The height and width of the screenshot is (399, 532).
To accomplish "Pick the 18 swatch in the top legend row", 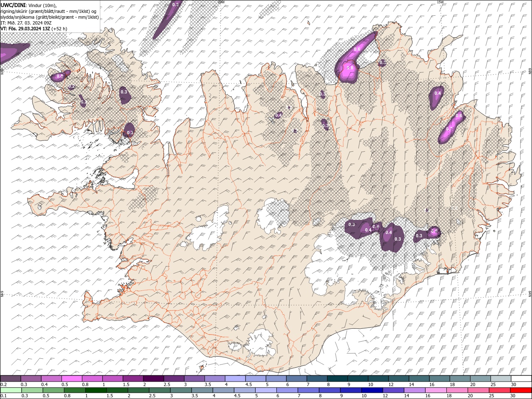I will 460,379.
